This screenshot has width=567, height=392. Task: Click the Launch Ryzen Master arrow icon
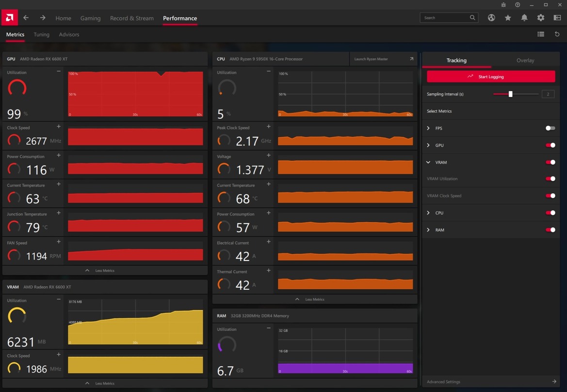[411, 59]
